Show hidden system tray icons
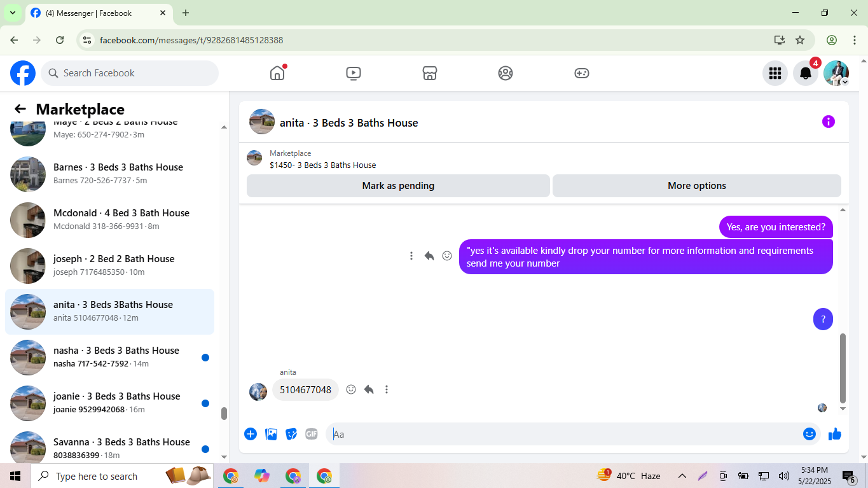Screen dimensions: 868x488 [682, 476]
